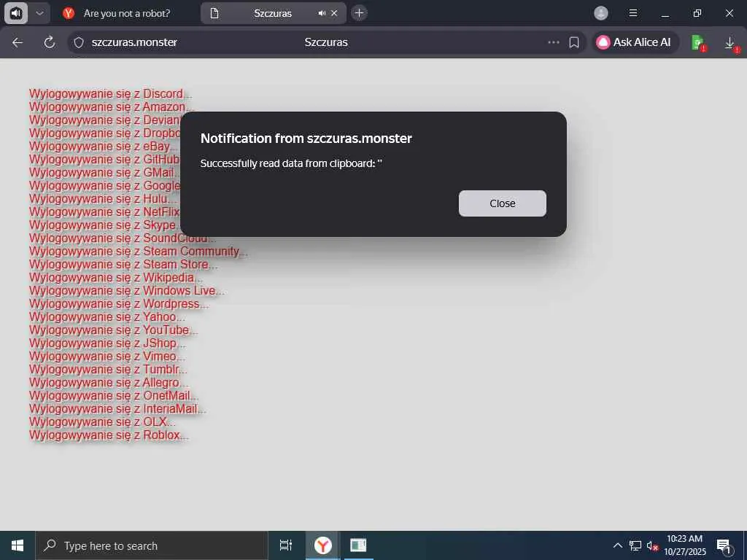Click 'Wylogowywanie się z Steam Community' line
This screenshot has width=747, height=560.
tap(138, 252)
